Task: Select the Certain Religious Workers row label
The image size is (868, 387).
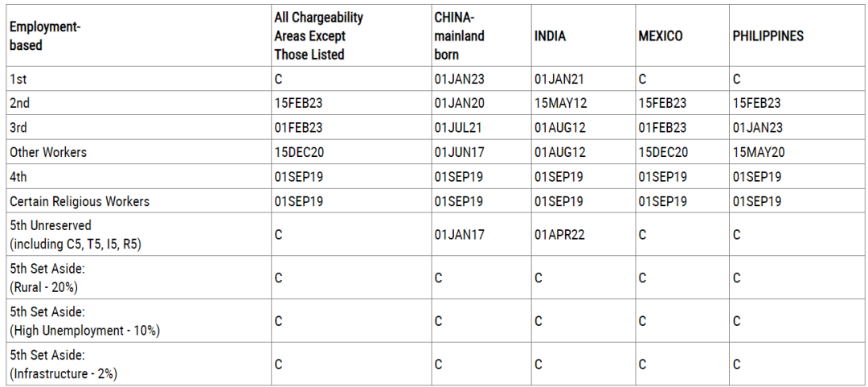Action: 80,201
